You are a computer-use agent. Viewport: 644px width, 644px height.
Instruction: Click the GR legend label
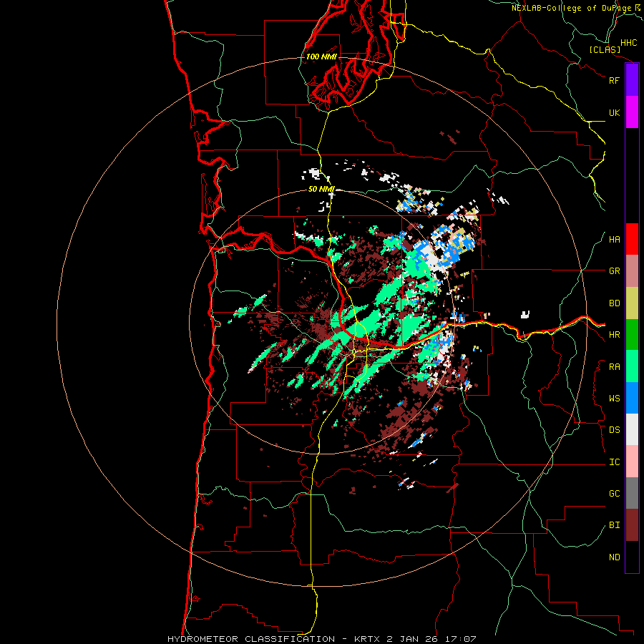click(x=614, y=271)
